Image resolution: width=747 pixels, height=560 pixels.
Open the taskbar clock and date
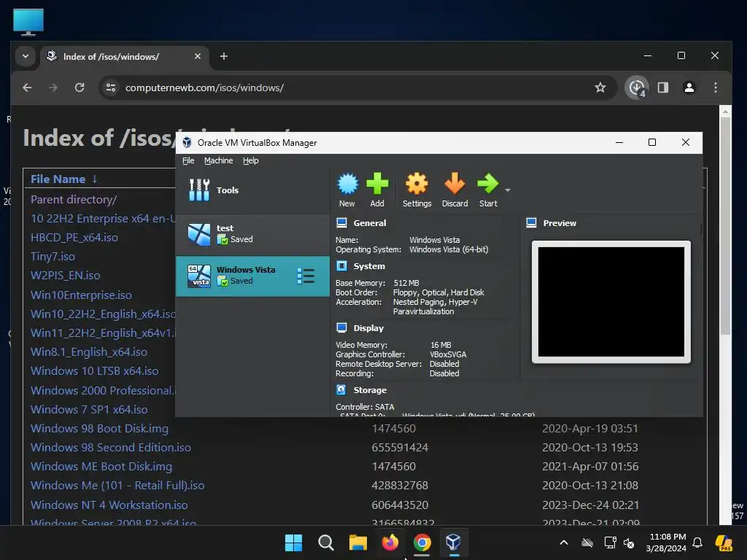click(667, 542)
